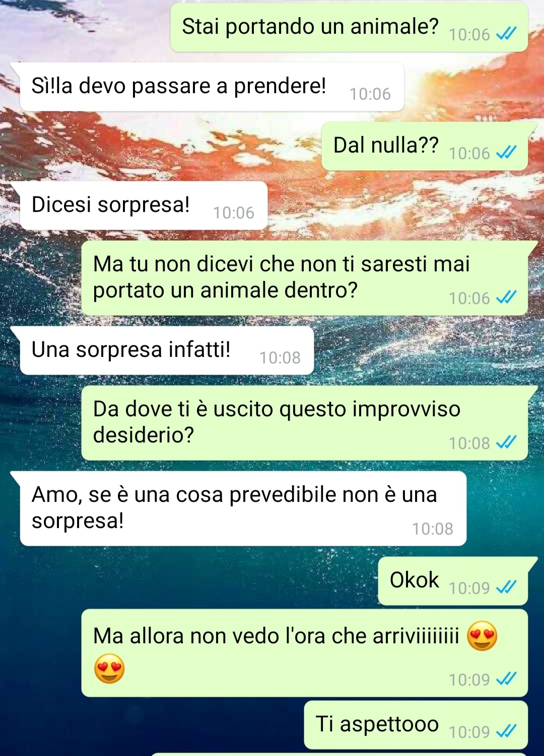
Task: Tap the 10:06 timestamp on 'Dicesi sorpresa!'
Action: [x=234, y=212]
